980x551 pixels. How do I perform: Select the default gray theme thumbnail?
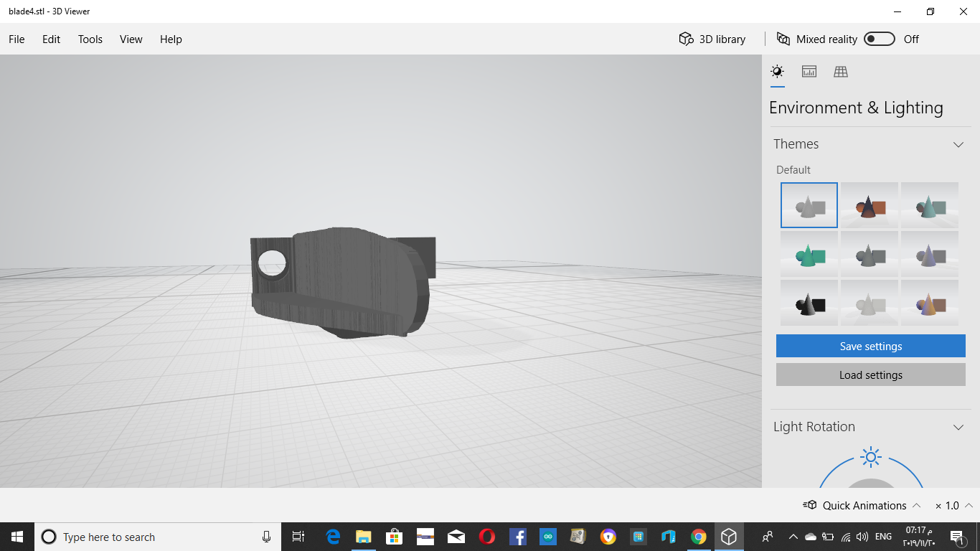[809, 205]
